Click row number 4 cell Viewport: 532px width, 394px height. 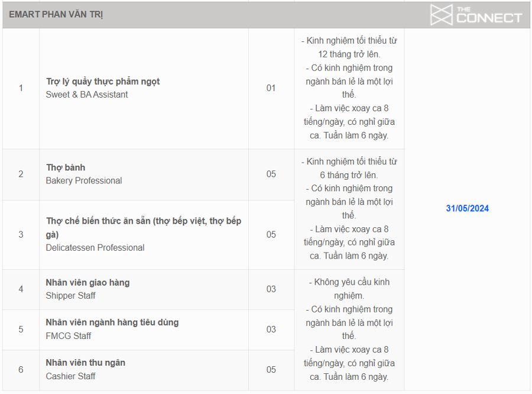(21, 289)
